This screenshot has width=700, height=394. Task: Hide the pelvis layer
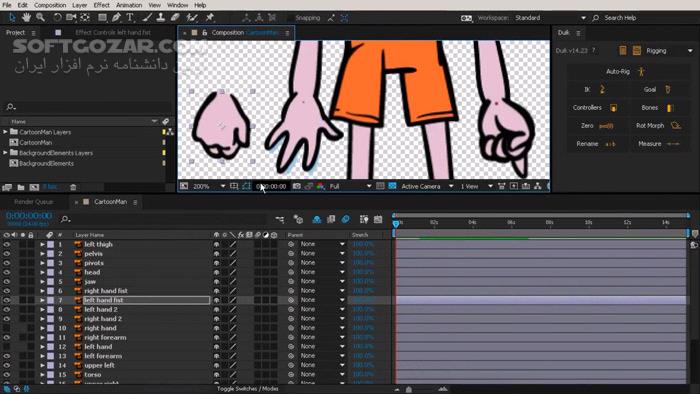tap(6, 254)
